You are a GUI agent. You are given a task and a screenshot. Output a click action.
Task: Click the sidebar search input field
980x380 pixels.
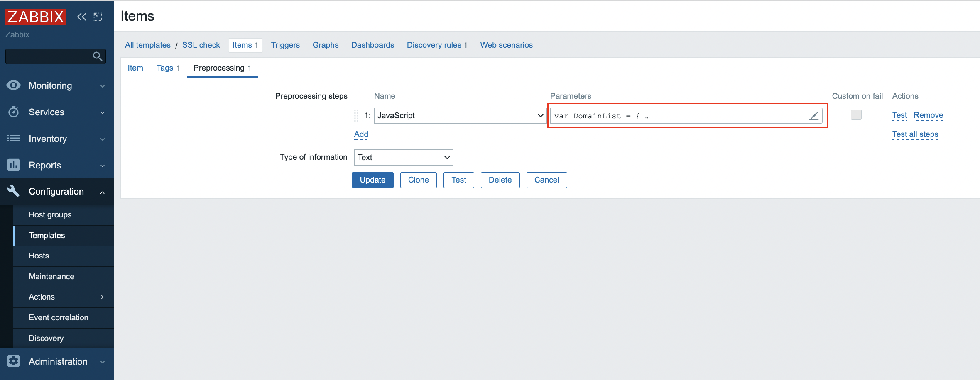point(48,56)
